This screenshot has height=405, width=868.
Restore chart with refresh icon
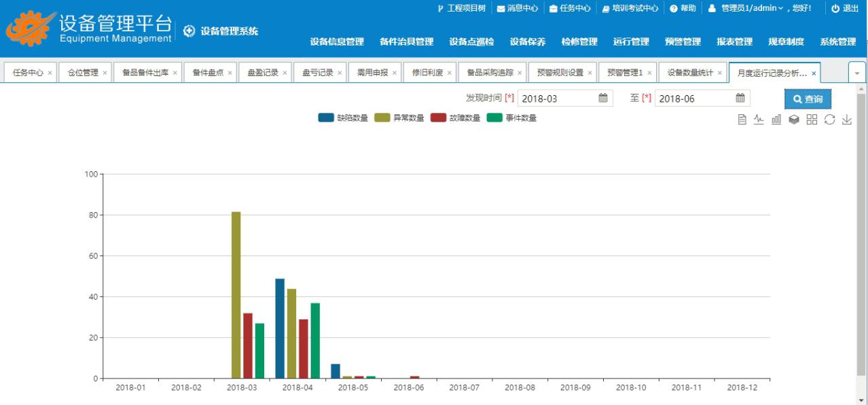[829, 120]
